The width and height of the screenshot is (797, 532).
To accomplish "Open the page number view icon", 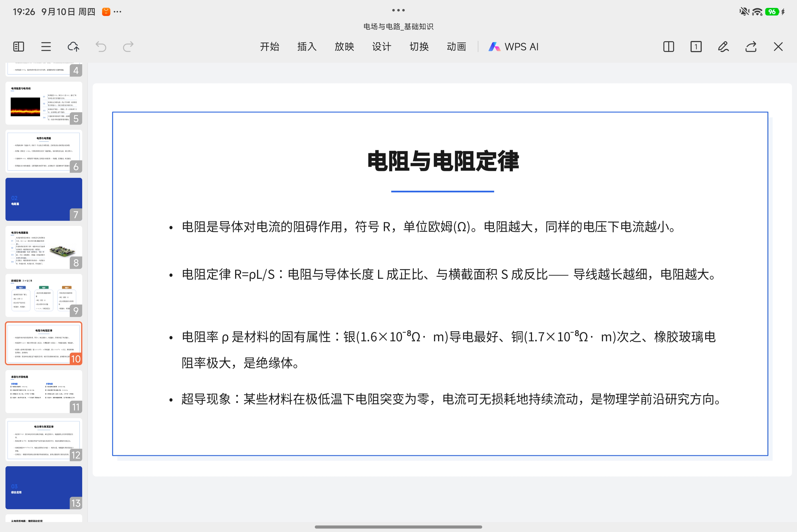I will point(696,47).
